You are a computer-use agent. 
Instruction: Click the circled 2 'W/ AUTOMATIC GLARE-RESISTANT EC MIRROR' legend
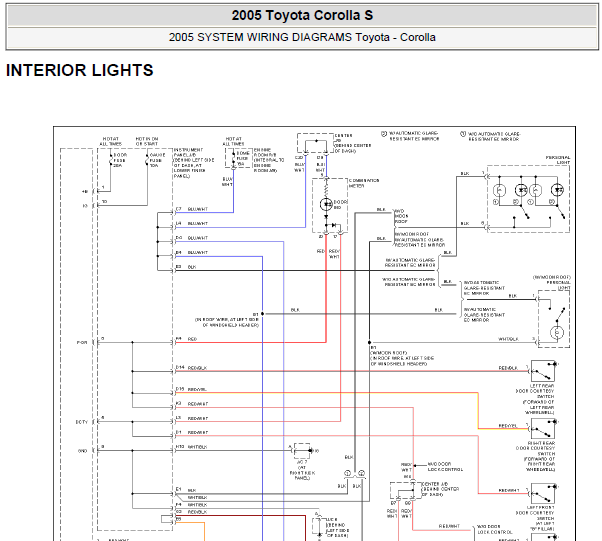pyautogui.click(x=410, y=136)
